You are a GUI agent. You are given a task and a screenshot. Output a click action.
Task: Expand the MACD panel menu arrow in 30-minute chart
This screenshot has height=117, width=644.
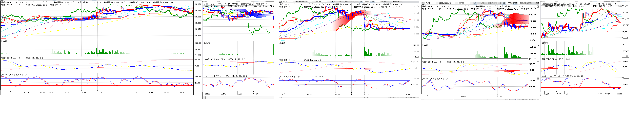538,62
